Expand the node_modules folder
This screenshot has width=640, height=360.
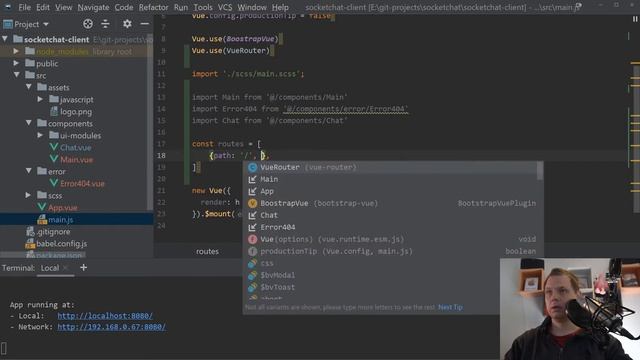coord(16,51)
